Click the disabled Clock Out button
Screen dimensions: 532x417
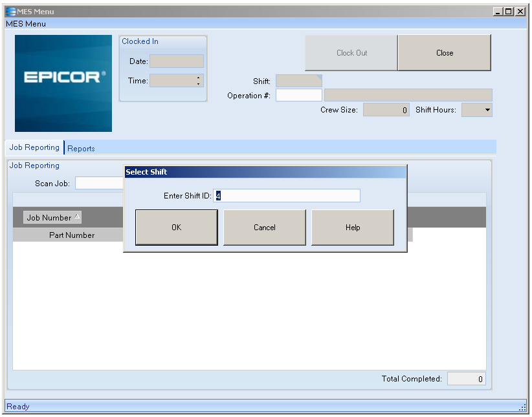point(351,53)
